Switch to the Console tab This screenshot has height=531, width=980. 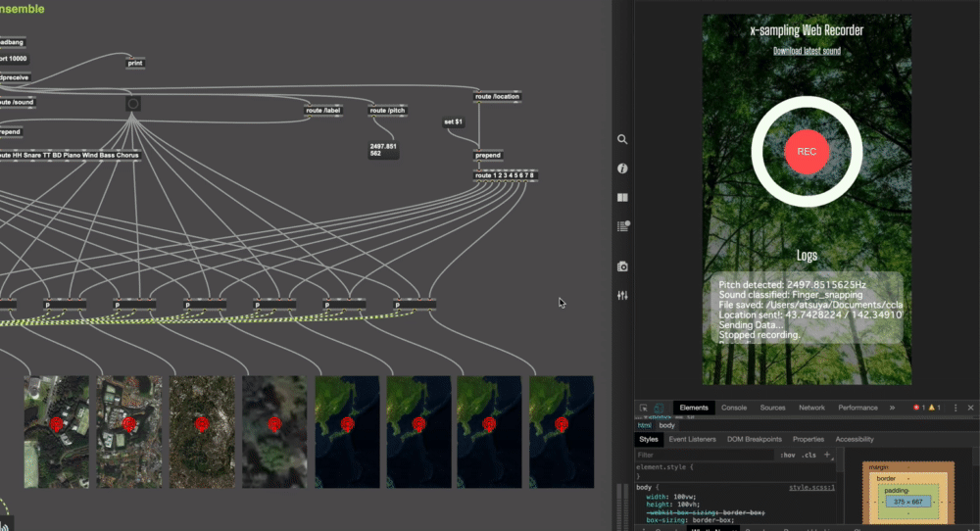coord(734,408)
